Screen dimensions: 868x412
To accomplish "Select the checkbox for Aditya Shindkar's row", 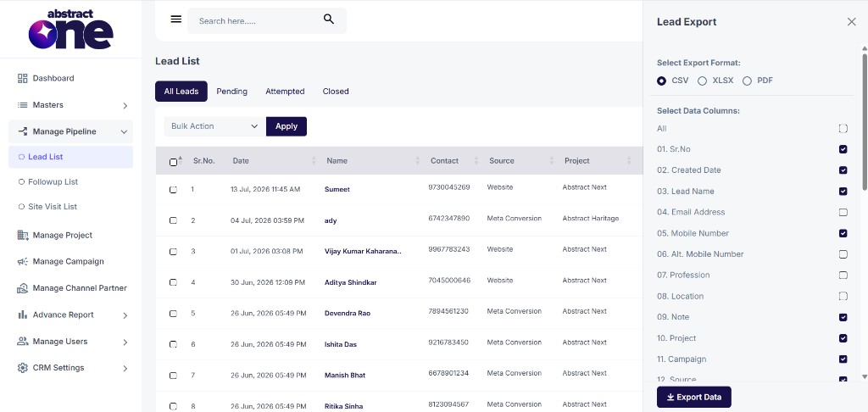I will 173,282.
